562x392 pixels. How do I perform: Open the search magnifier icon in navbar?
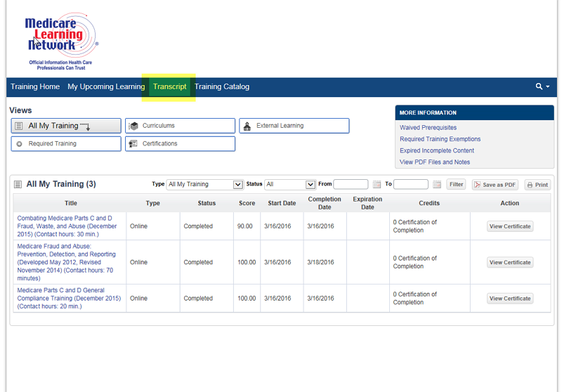(539, 86)
